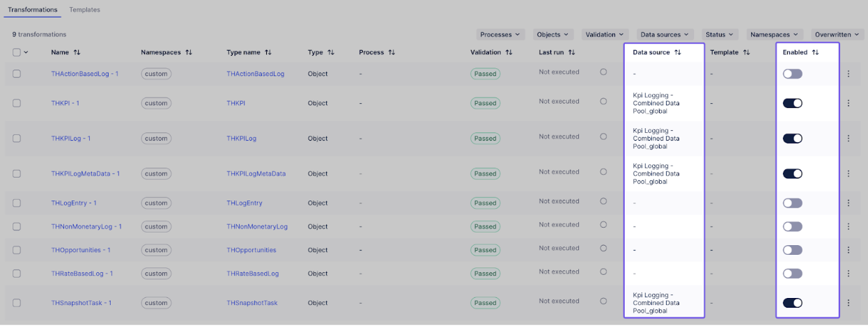Screen dimensions: 868x330
Task: Expand the Processes filter dropdown
Action: 500,34
